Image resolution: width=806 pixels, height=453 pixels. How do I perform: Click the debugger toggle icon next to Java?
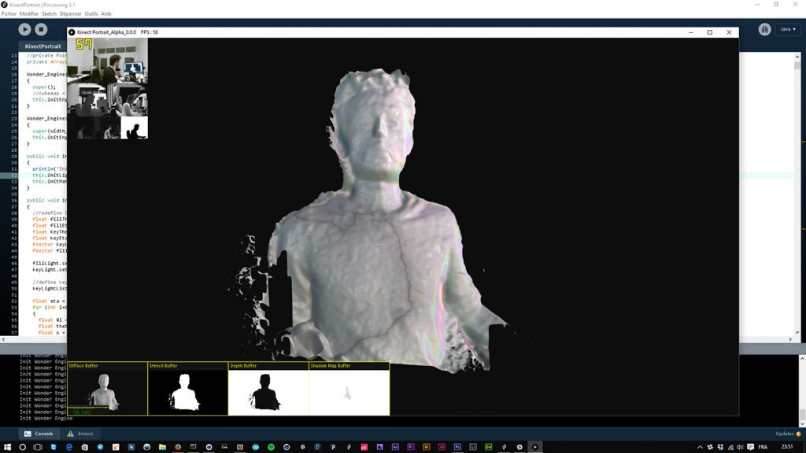click(764, 29)
